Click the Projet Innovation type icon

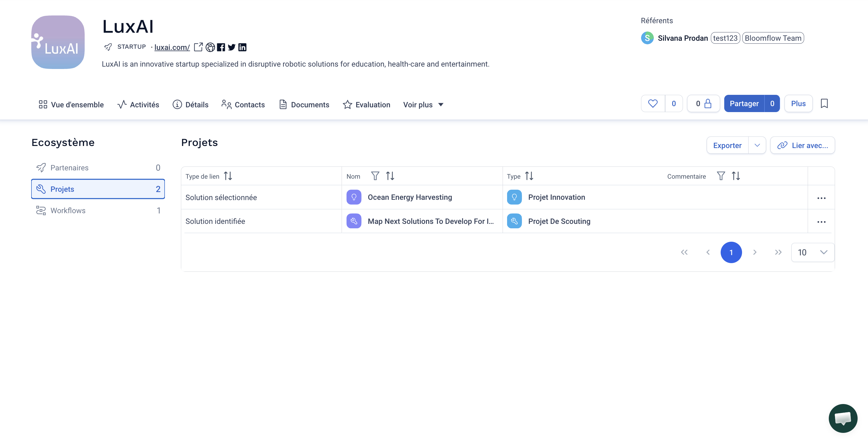click(x=514, y=197)
